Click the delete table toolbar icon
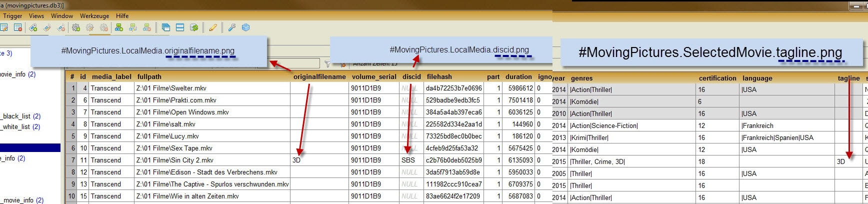This screenshot has height=204, width=868. click(18, 27)
